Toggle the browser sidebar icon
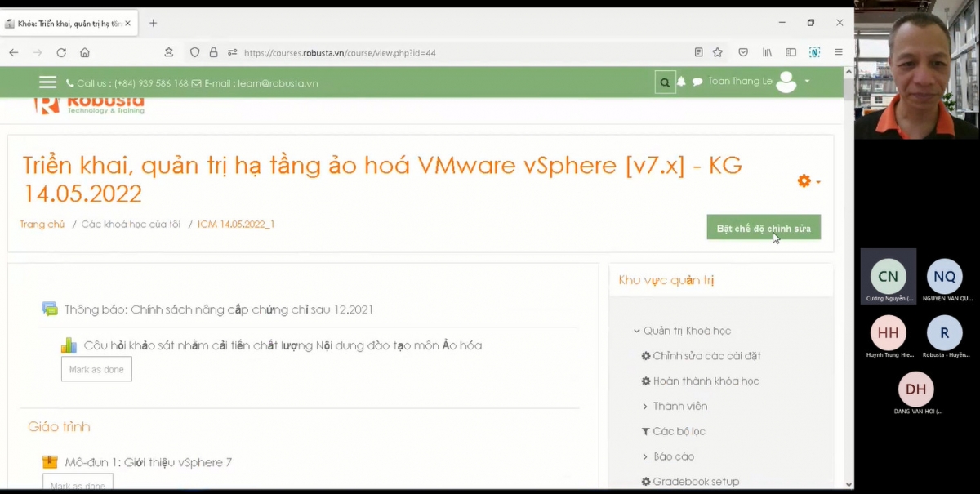The width and height of the screenshot is (980, 494). tap(791, 52)
